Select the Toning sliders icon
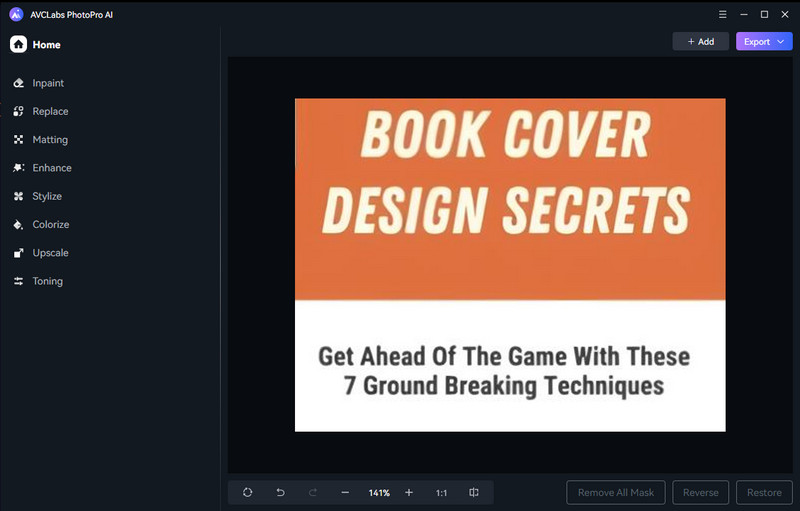Screen dimensions: 800x511 (x=18, y=281)
